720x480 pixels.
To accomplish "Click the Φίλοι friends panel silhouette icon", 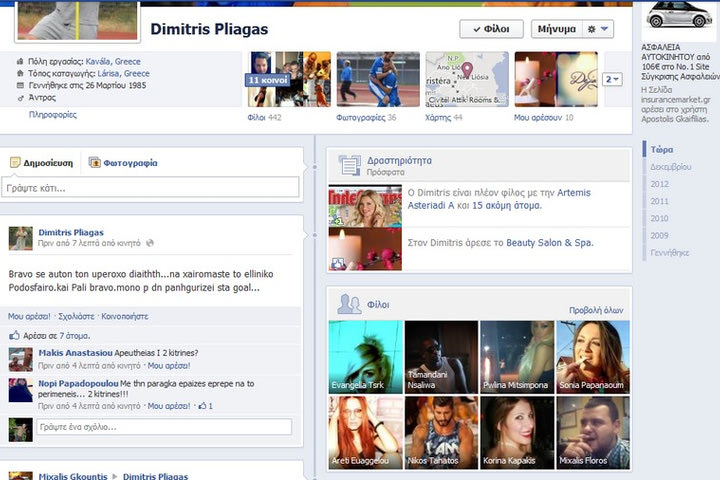I will pyautogui.click(x=349, y=304).
